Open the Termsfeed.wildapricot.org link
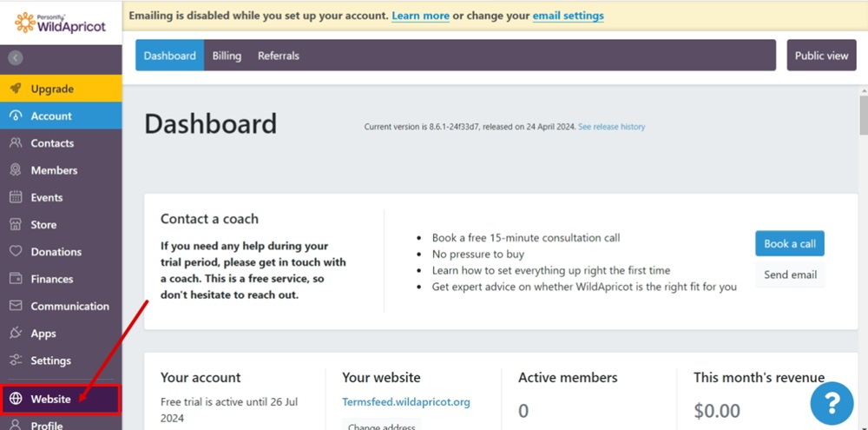The image size is (868, 430). pyautogui.click(x=406, y=401)
